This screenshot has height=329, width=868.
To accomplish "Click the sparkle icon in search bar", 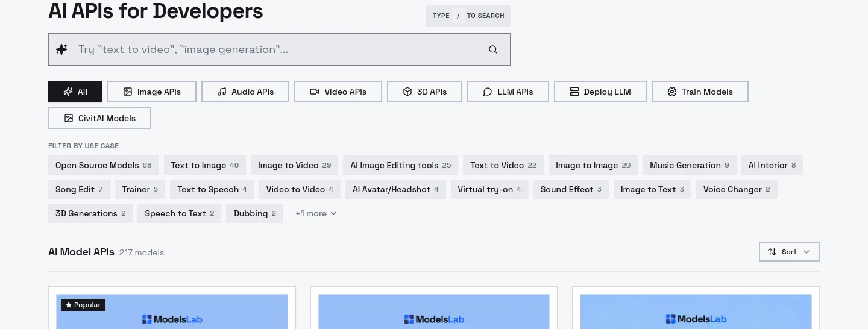I will (61, 49).
